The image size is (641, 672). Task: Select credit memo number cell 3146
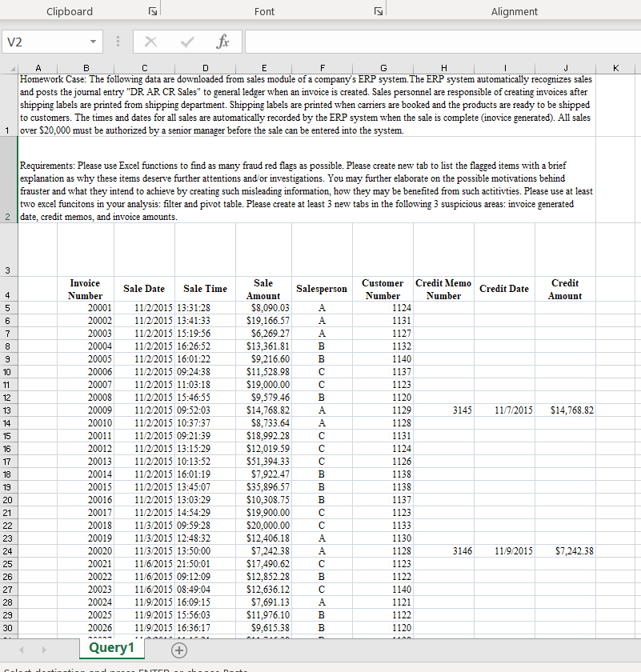pyautogui.click(x=444, y=551)
